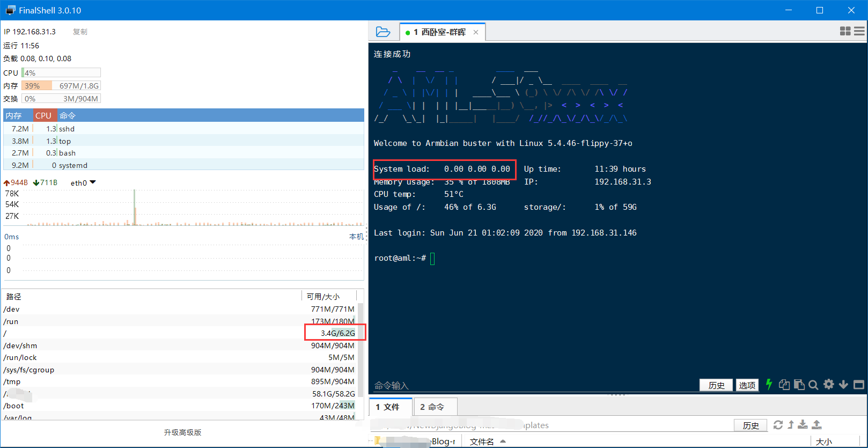Minimize the FinalShell window
868x448 pixels.
tap(789, 10)
